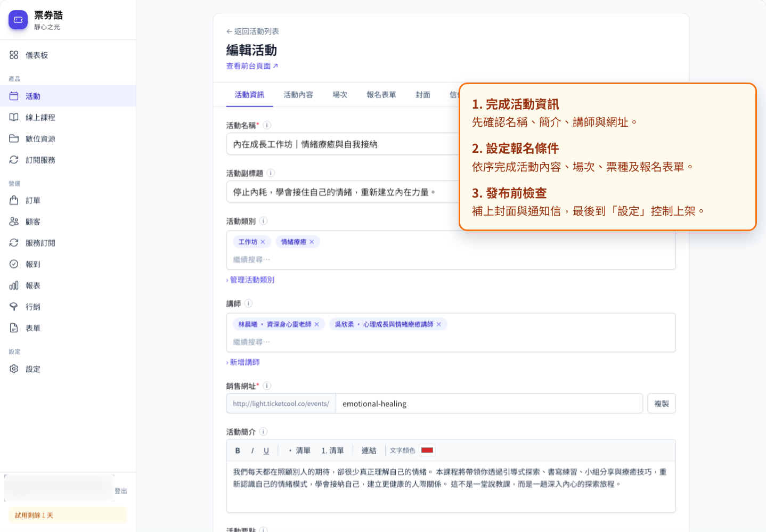The width and height of the screenshot is (766, 532).
Task: Click info icon next to 活動名稱
Action: pyautogui.click(x=267, y=125)
